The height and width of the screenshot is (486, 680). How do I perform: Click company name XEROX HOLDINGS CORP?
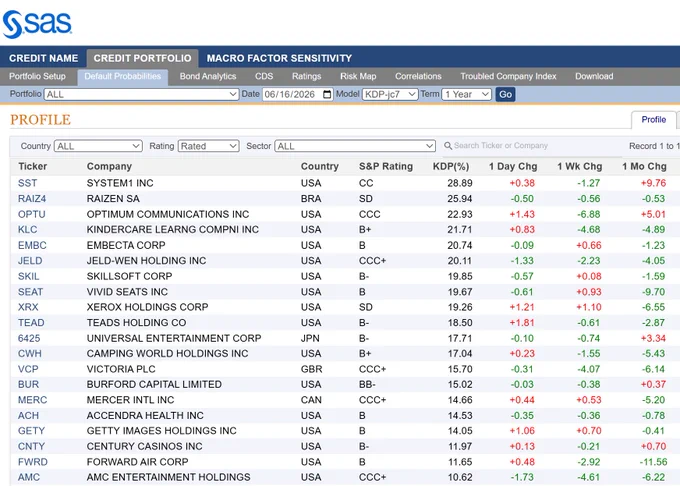tap(147, 307)
